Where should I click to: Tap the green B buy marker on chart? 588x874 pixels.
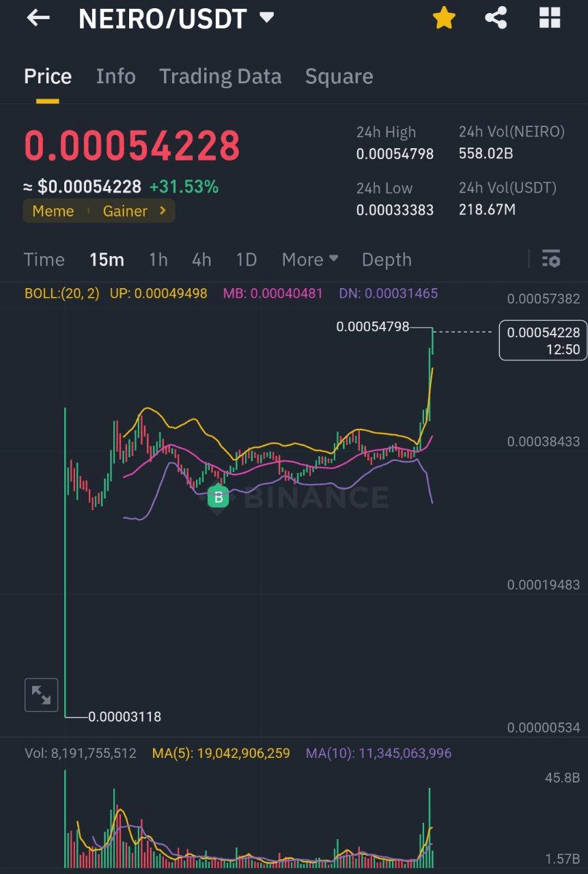click(x=219, y=496)
